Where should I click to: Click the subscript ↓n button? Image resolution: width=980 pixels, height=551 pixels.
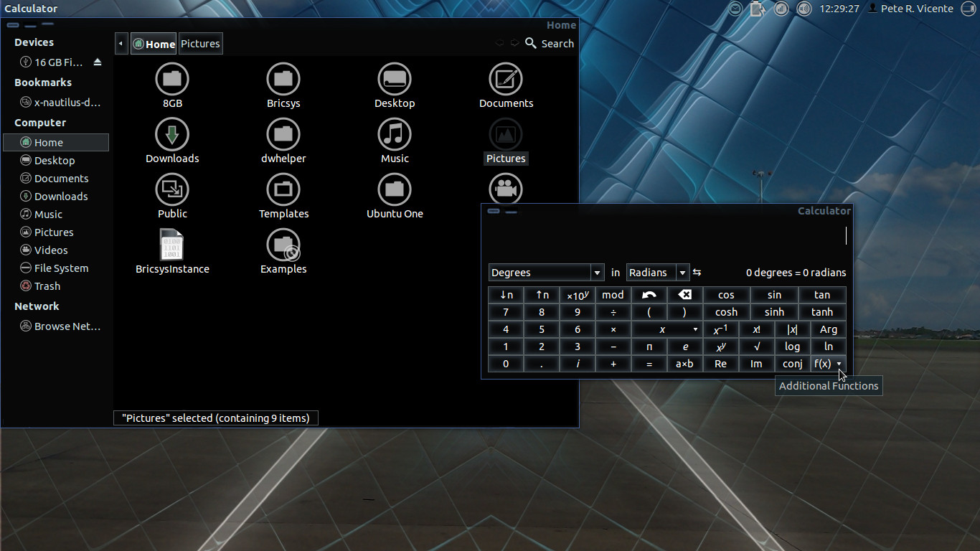pos(506,295)
